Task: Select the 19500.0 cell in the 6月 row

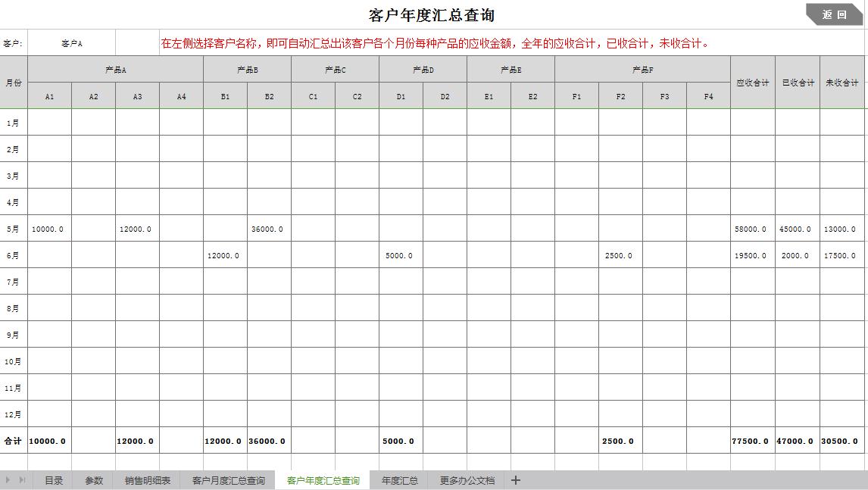Action: 752,255
